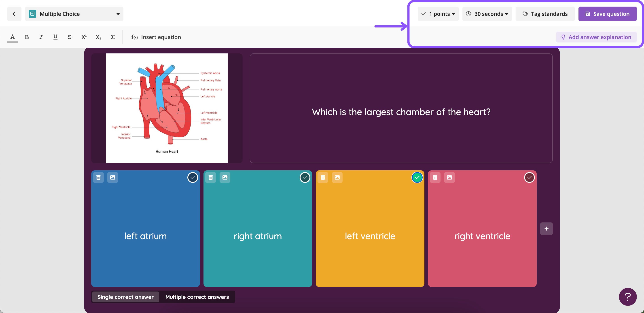Toggle underline text formatting

coord(55,37)
